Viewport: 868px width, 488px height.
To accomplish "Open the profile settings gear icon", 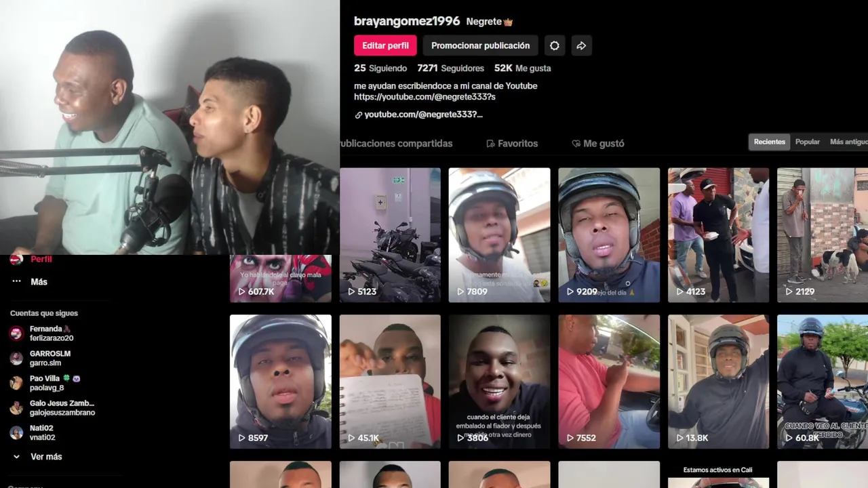I will point(555,45).
